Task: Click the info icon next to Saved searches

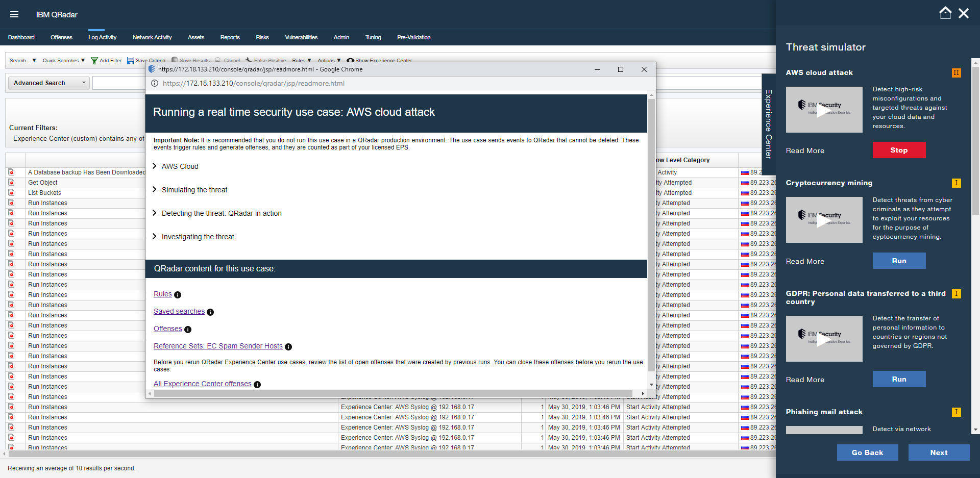Action: [x=210, y=312]
